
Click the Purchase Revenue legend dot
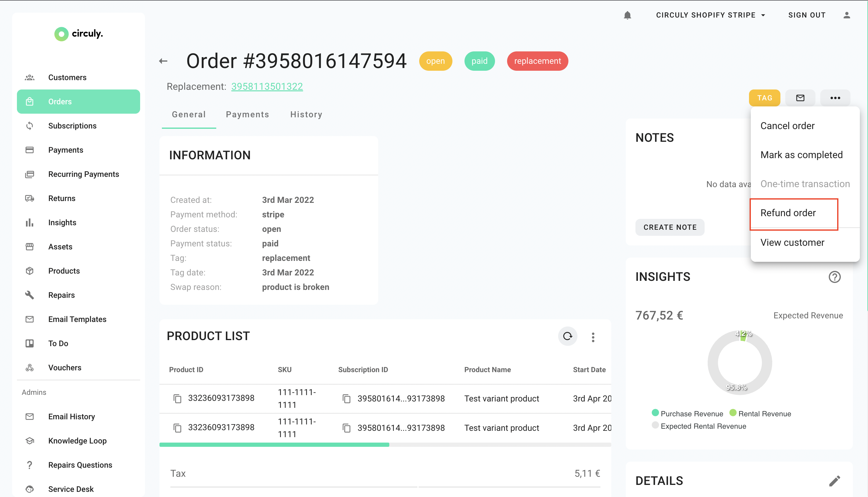[x=655, y=413]
